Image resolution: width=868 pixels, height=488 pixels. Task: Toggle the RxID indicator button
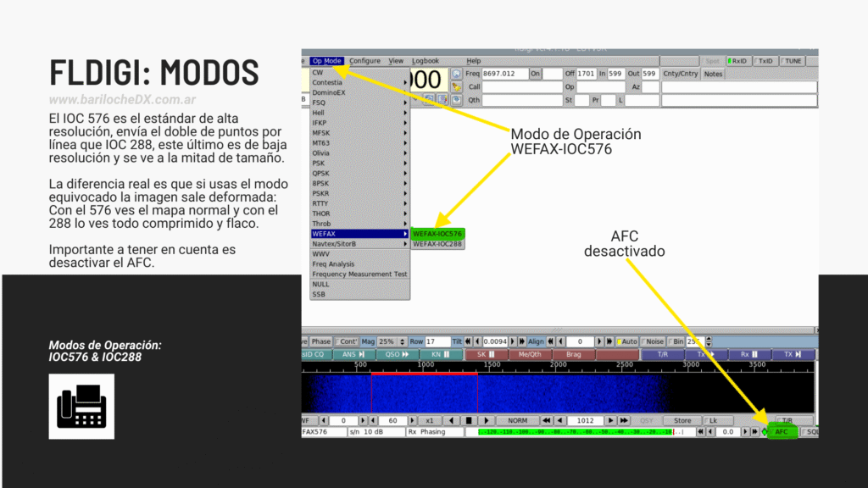tap(737, 61)
